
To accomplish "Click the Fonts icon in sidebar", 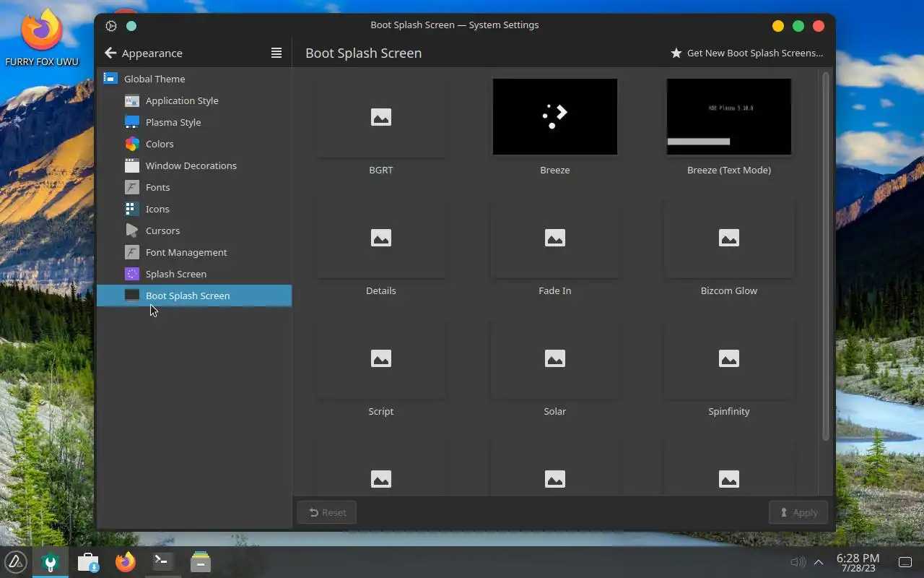I will click(x=131, y=187).
